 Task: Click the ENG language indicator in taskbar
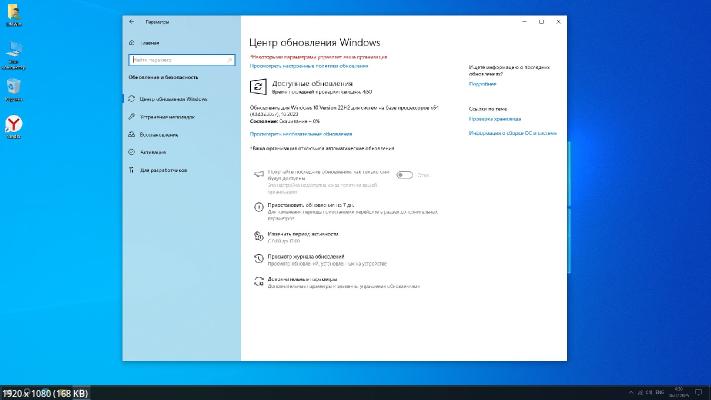click(x=660, y=393)
